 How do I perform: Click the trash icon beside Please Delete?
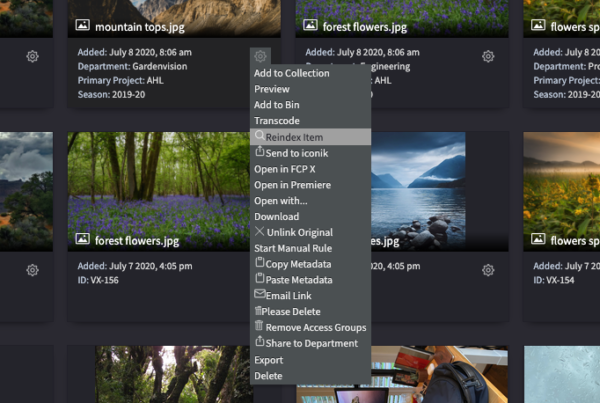click(259, 311)
